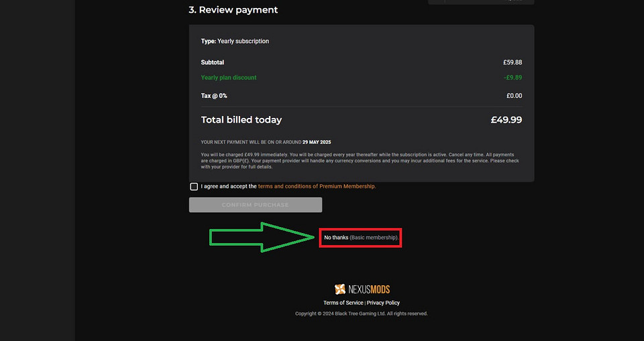
Task: Click the Yearly plan discount label
Action: 228,78
